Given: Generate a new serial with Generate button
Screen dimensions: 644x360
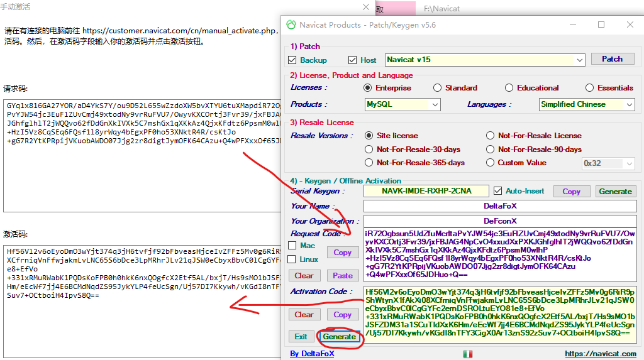Looking at the screenshot, I should (x=615, y=191).
